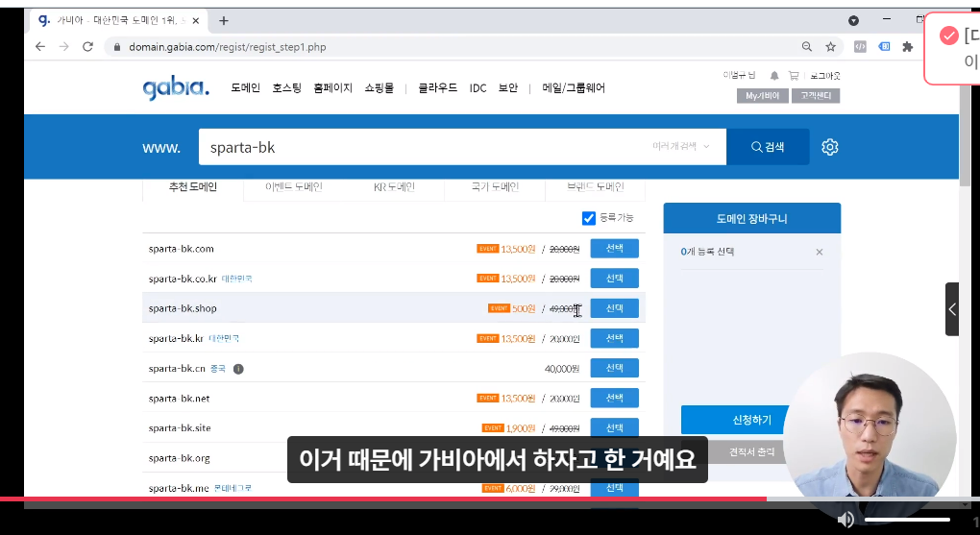Open the 여러개 검색 dropdown
The width and height of the screenshot is (980, 535).
pos(681,146)
